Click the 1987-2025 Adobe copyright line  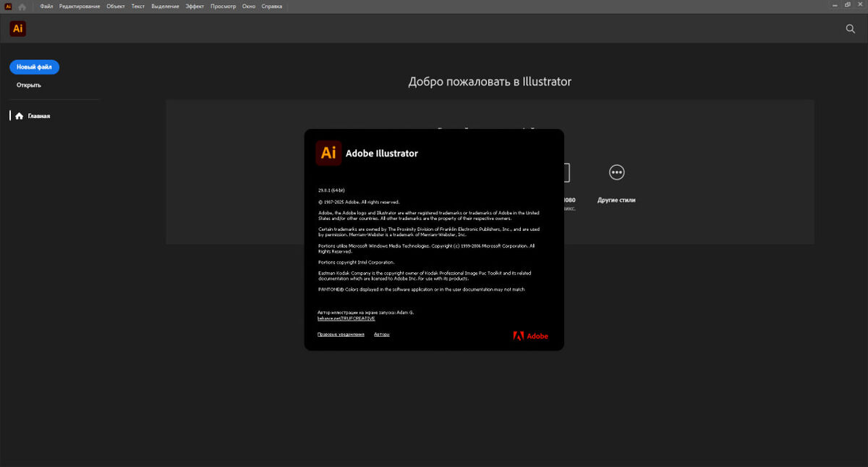coord(359,201)
